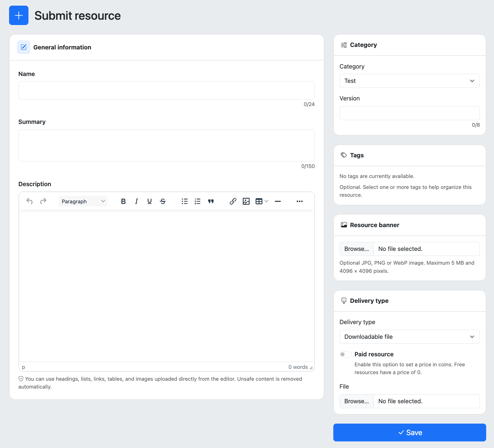Insert a bulleted list
Viewport: 494px width, 448px height.
(184, 201)
